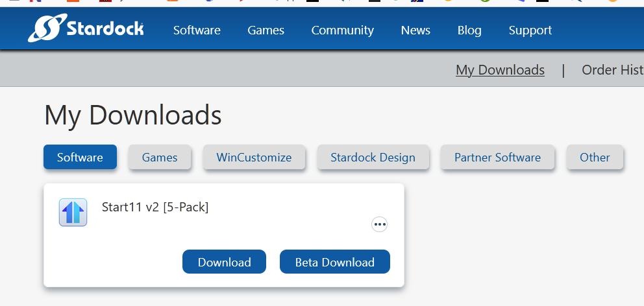Click the Stardock logo in the header
Image resolution: width=644 pixels, height=306 pixels.
click(86, 29)
